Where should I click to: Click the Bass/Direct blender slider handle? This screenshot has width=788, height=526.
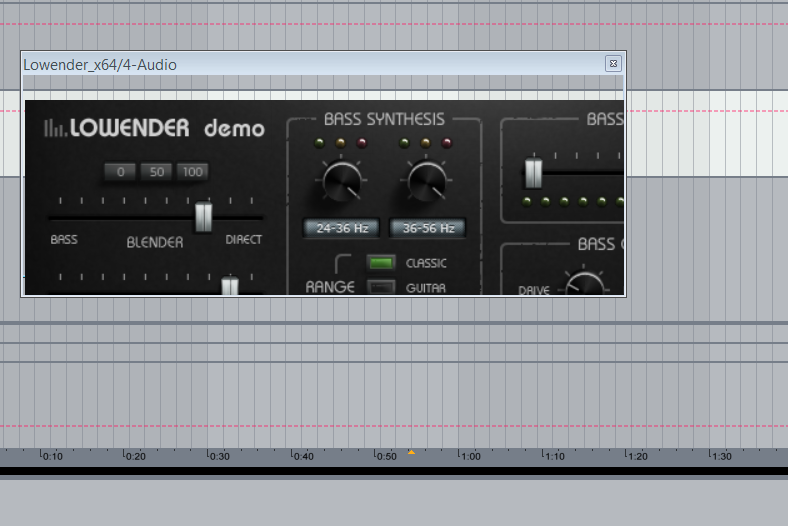click(204, 217)
